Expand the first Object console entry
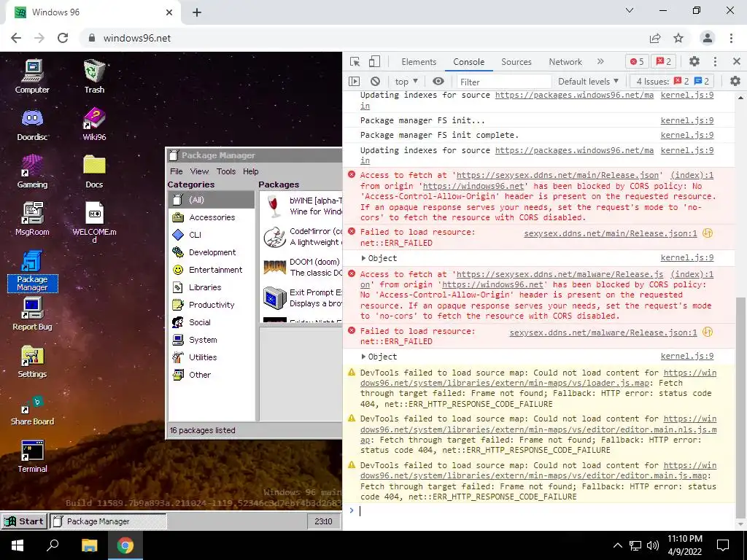747x560 pixels. (363, 258)
